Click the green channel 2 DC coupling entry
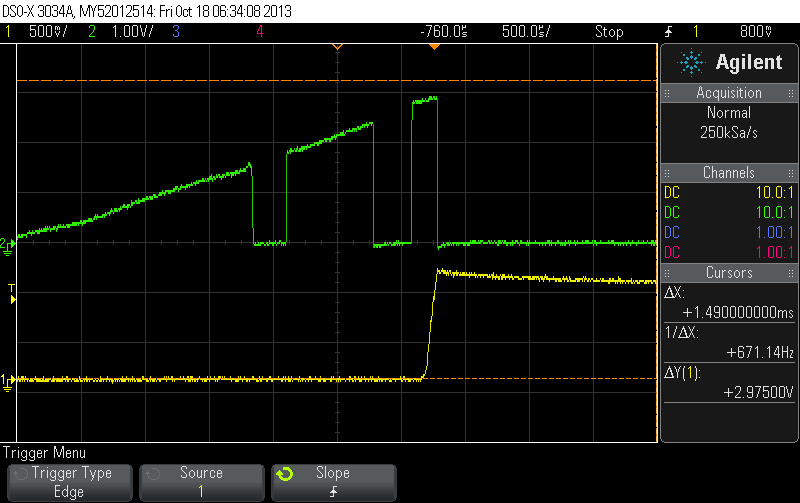Image resolution: width=800 pixels, height=503 pixels. [x=672, y=213]
